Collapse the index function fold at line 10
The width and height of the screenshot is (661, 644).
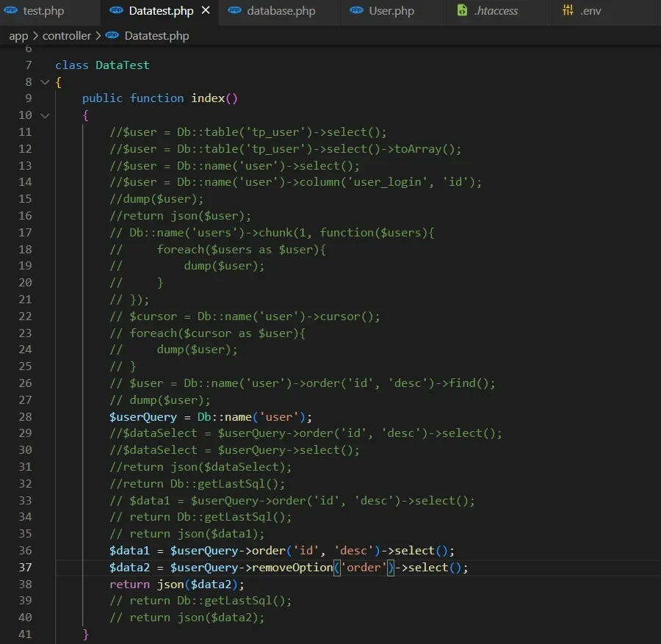[x=45, y=115]
